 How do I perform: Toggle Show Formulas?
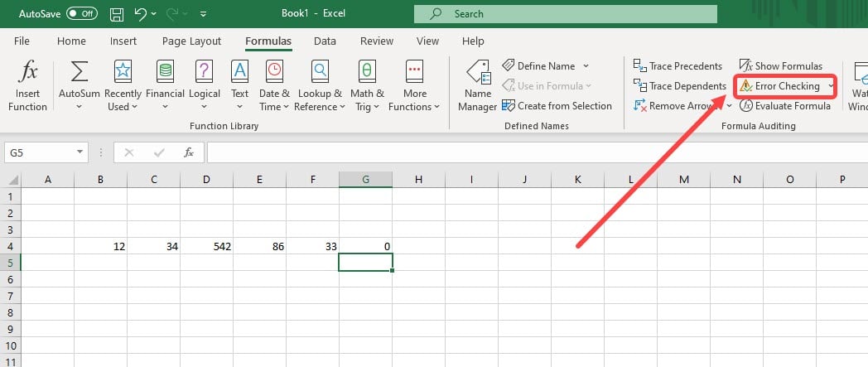coord(781,66)
